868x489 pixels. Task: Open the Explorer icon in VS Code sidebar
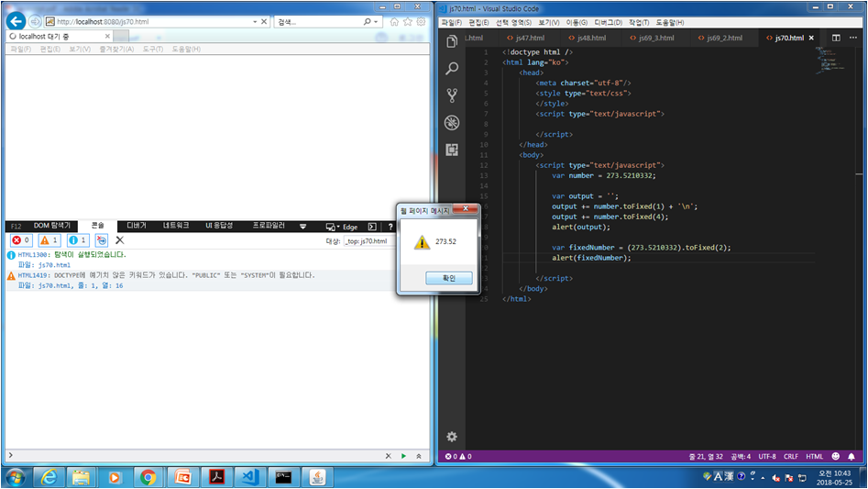tap(452, 41)
